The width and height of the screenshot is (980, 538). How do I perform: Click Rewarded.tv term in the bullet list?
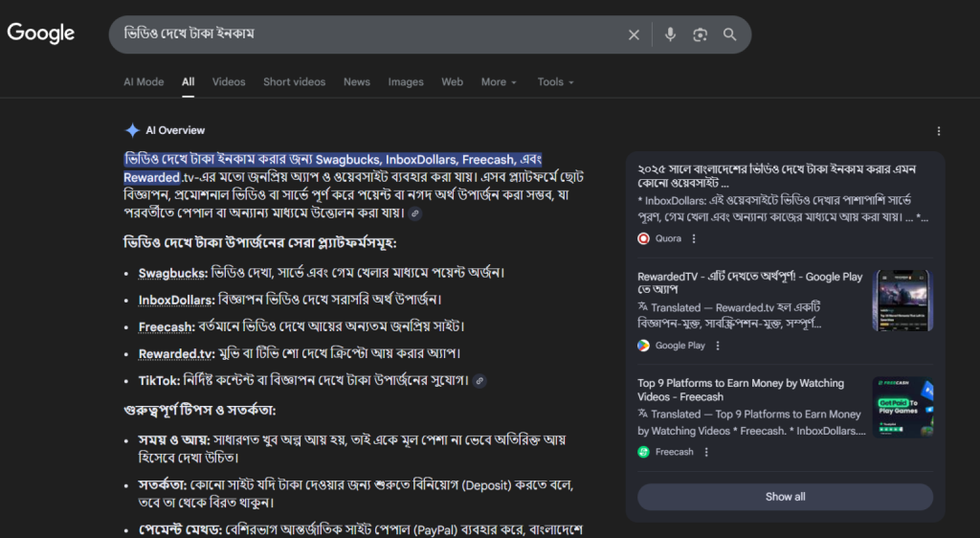pos(177,353)
